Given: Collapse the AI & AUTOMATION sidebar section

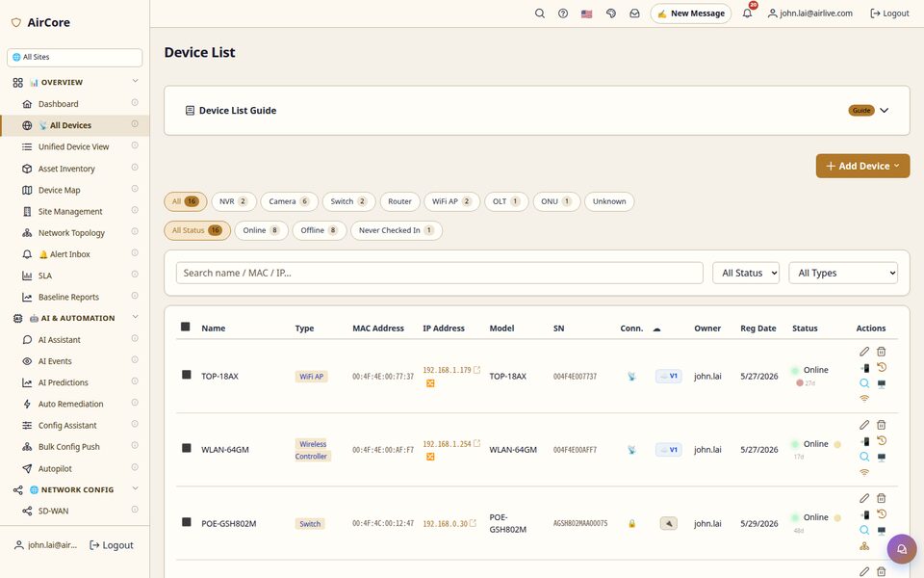Looking at the screenshot, I should pyautogui.click(x=135, y=317).
